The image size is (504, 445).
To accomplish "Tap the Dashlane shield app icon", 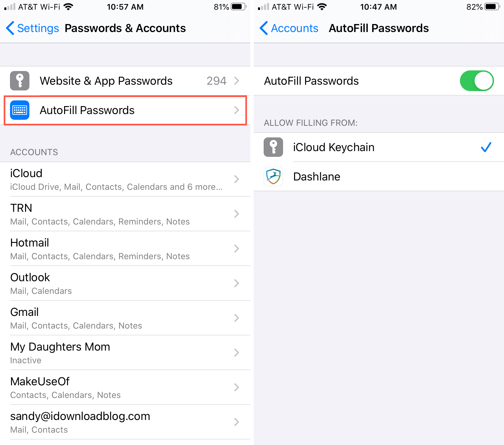I will [273, 176].
